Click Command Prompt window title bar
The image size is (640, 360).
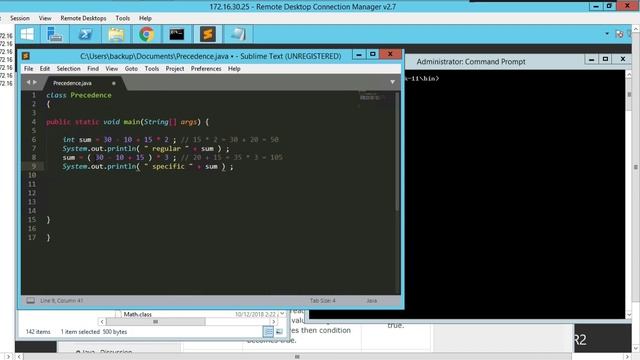point(471,62)
